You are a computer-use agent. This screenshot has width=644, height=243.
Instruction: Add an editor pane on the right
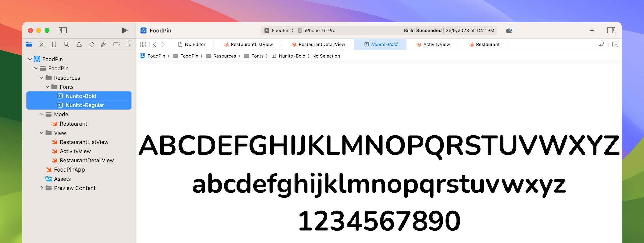(x=615, y=44)
